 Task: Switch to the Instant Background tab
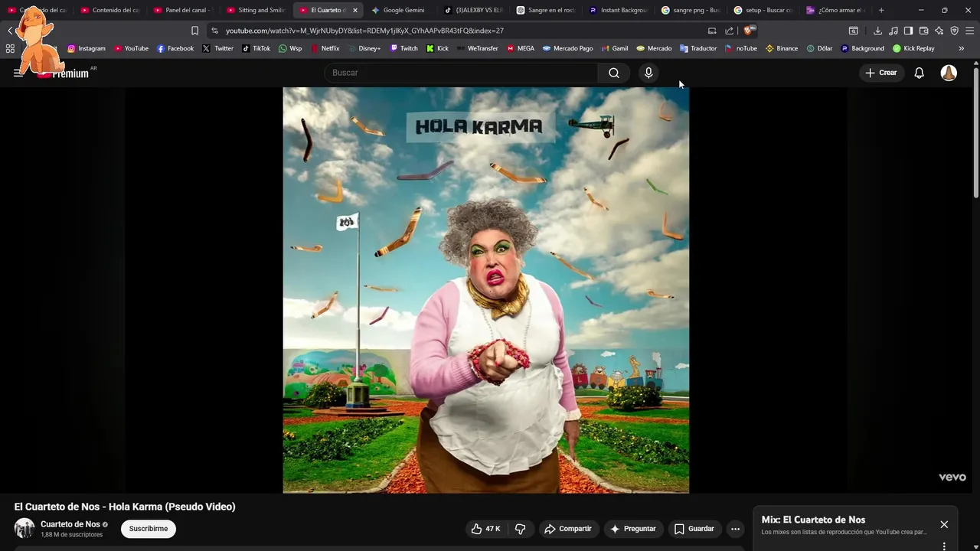coord(618,10)
